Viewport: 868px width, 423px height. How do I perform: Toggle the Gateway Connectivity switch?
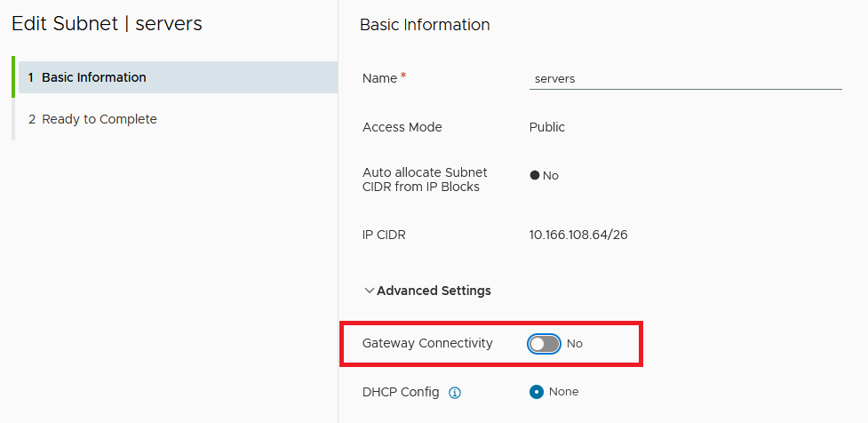point(544,344)
